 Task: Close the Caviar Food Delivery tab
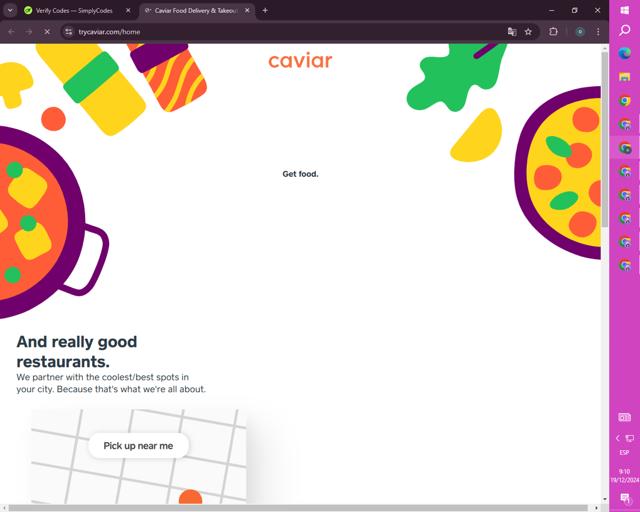[x=247, y=11]
